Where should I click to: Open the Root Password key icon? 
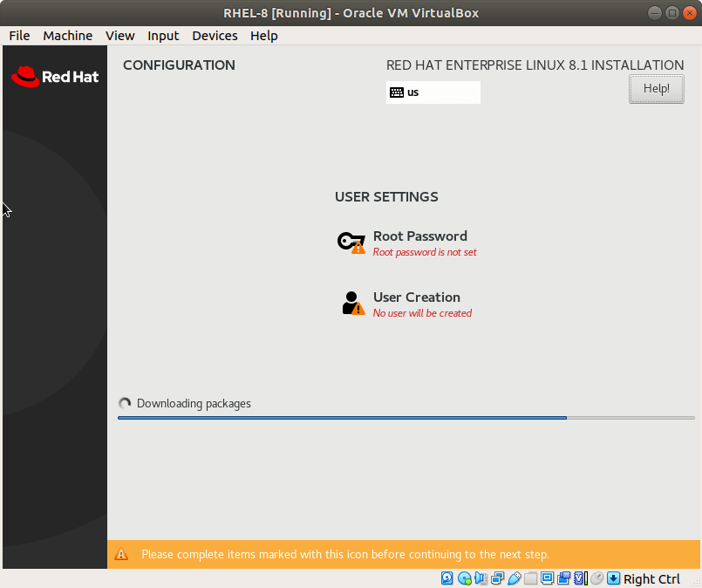pyautogui.click(x=351, y=243)
